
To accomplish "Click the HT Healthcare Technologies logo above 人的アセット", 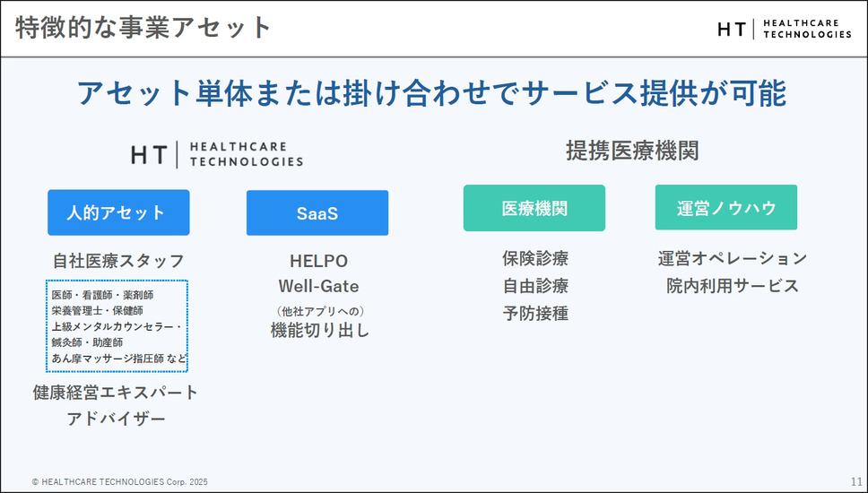I will coord(217,154).
